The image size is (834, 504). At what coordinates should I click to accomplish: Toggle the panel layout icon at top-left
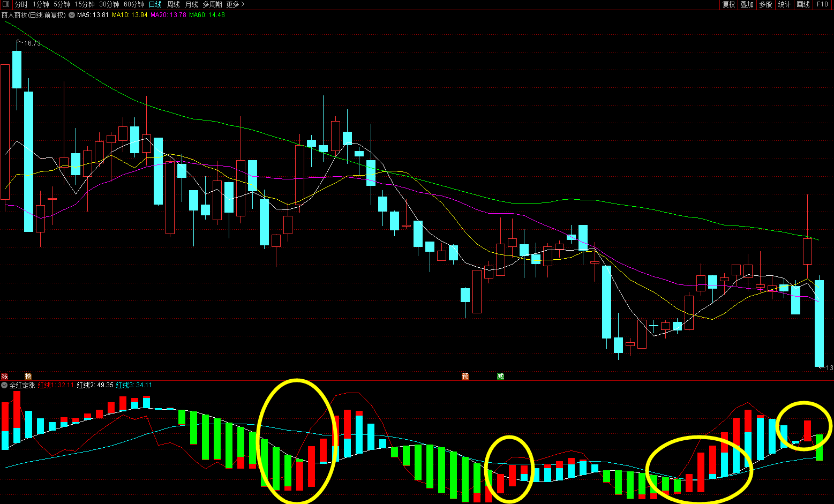6,4
